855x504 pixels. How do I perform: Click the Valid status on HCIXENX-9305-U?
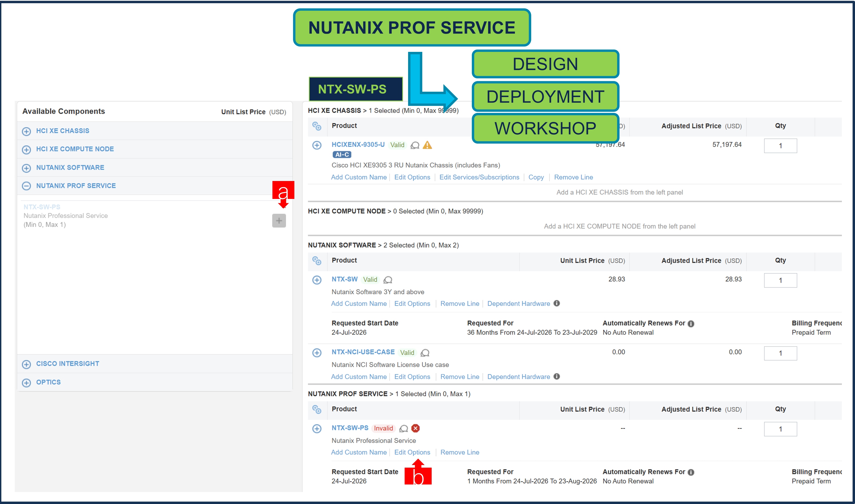click(x=397, y=145)
